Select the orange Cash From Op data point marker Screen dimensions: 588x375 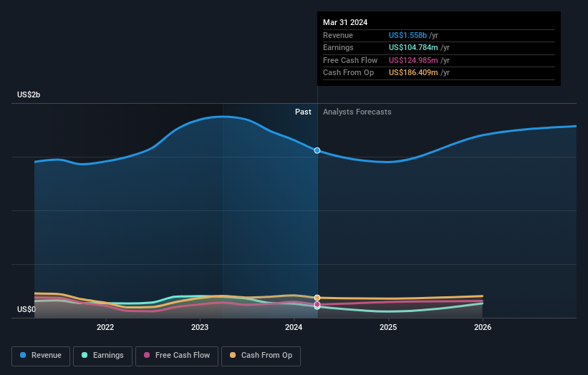pos(317,298)
